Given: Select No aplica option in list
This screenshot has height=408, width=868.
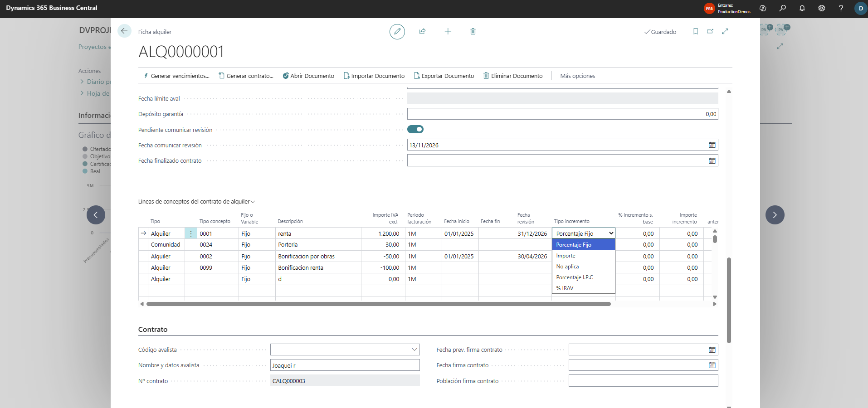Looking at the screenshot, I should coord(583,267).
